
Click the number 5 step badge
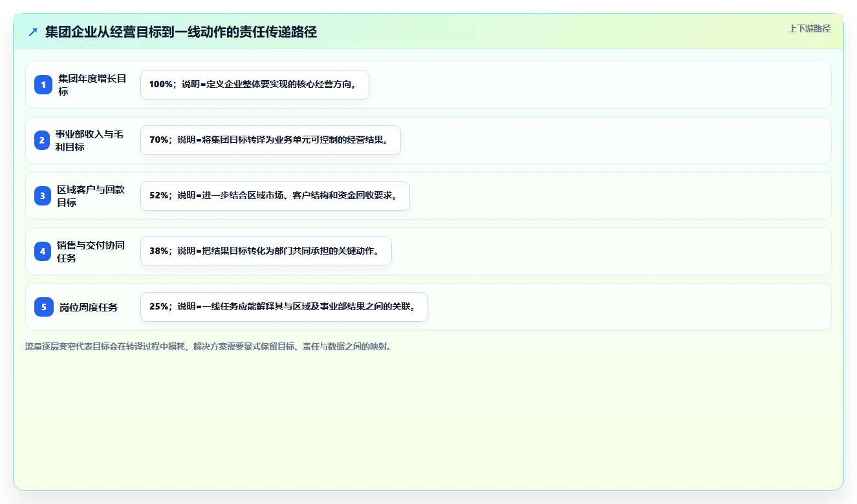point(44,307)
